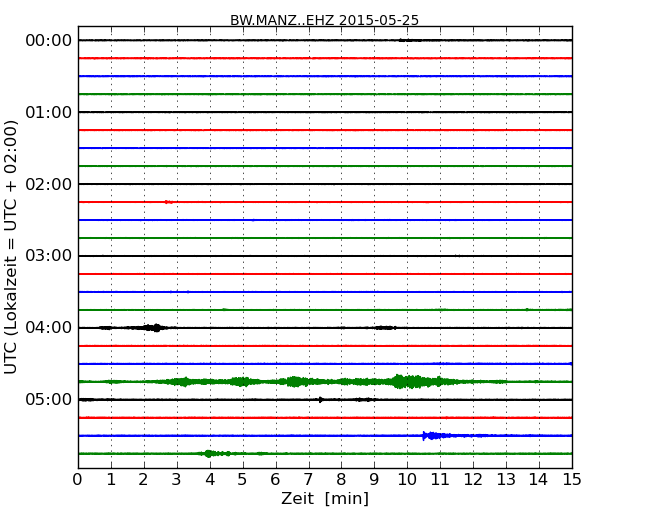Click the x-axis tick label 8
Image resolution: width=650 pixels, height=520 pixels.
[x=341, y=479]
